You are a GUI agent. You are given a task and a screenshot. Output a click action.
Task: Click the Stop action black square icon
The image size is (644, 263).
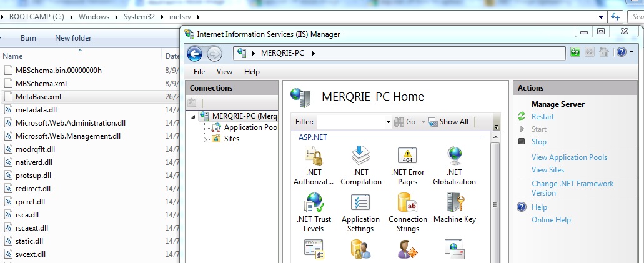pyautogui.click(x=522, y=141)
